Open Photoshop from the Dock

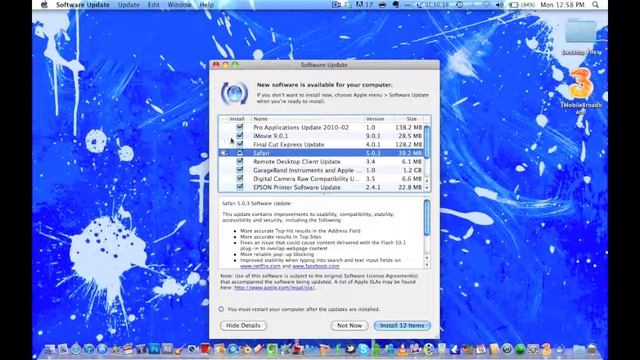pyautogui.click(x=154, y=349)
